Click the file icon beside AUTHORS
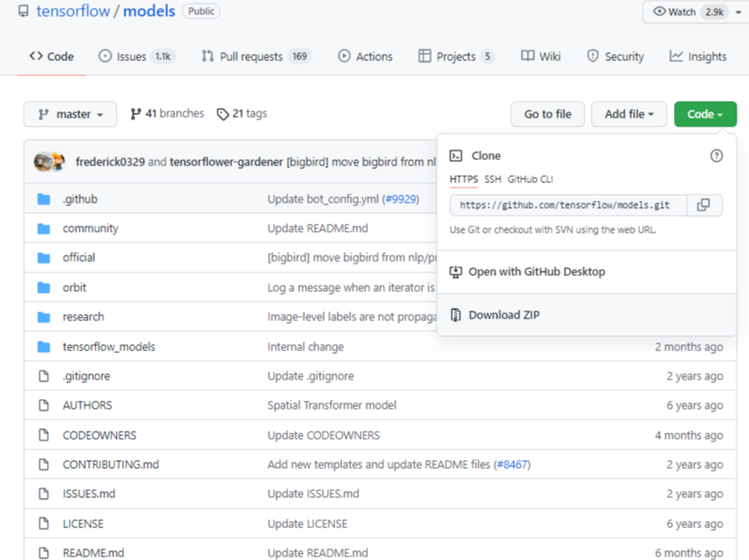This screenshot has width=749, height=560. pyautogui.click(x=44, y=405)
